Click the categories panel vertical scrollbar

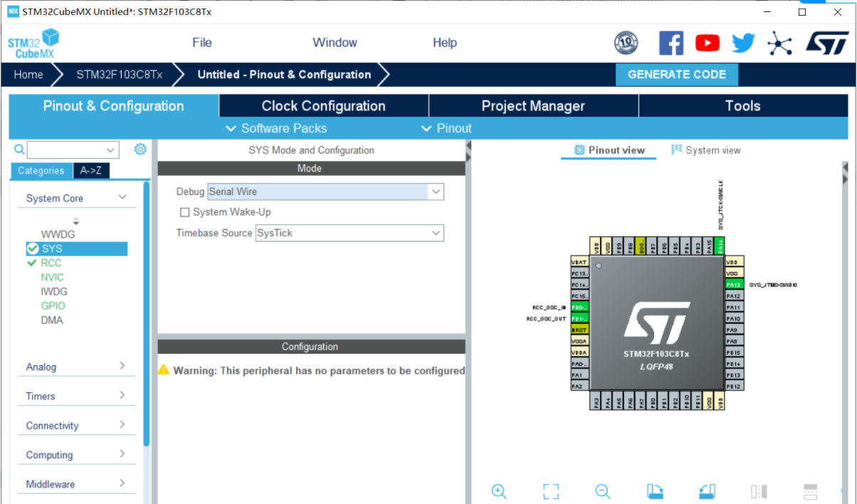pyautogui.click(x=147, y=313)
